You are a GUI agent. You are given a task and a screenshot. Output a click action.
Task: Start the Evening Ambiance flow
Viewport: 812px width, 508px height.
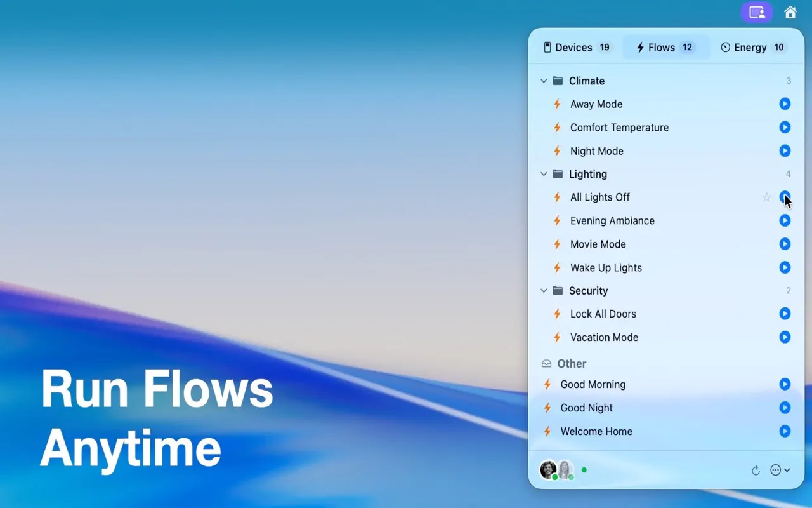coord(785,220)
